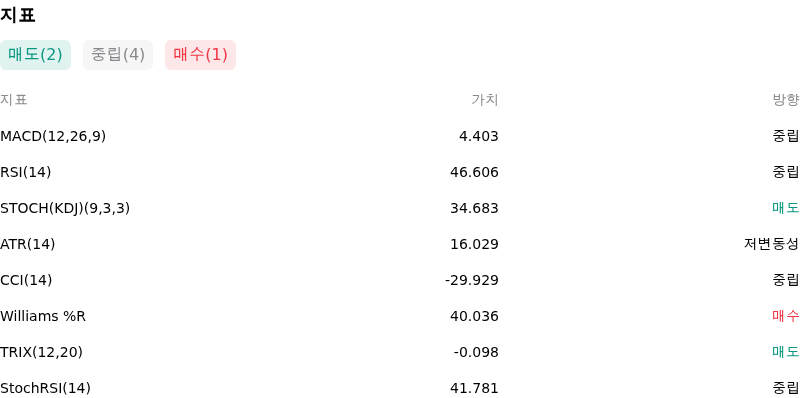
Task: Select the 매수(1) filter chip
Action: 201,55
